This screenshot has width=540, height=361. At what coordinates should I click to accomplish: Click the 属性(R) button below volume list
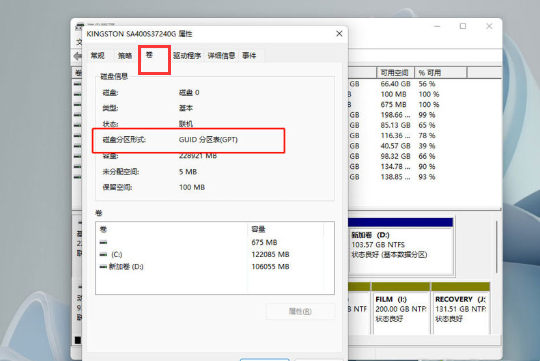pos(300,311)
